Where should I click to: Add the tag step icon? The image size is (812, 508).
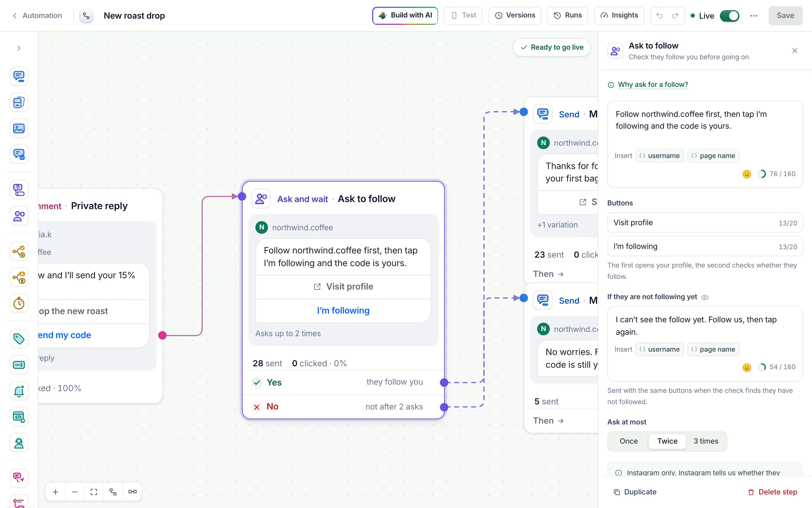[19, 339]
